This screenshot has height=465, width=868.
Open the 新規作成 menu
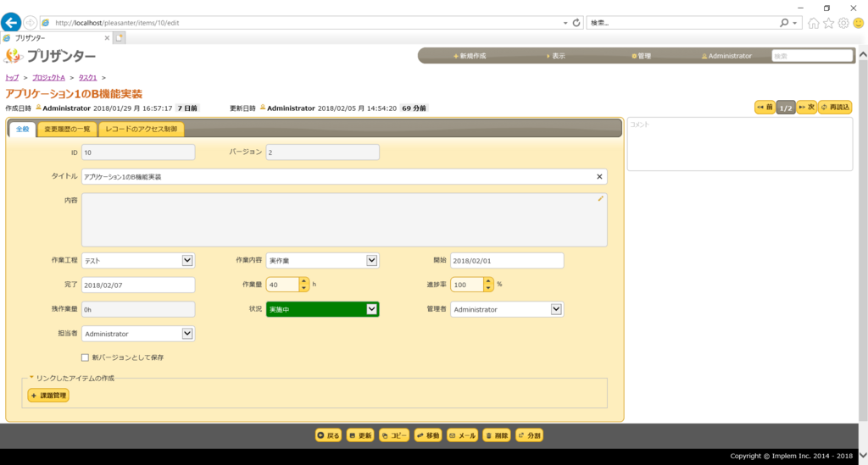470,56
